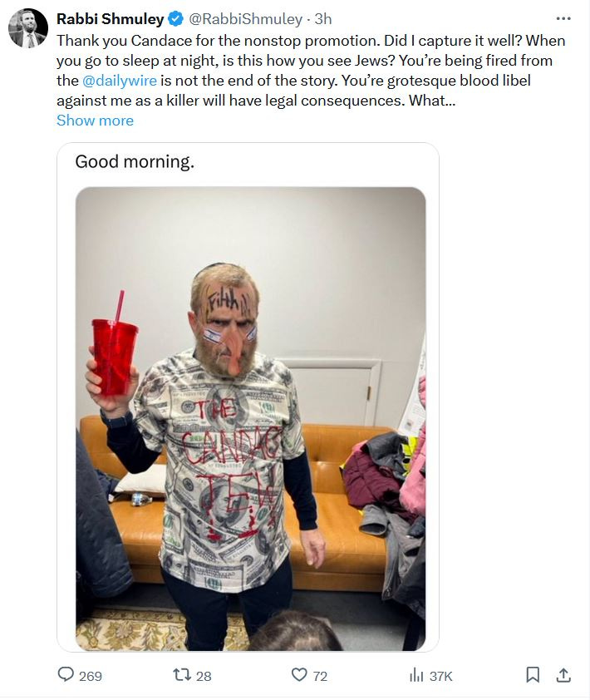
Task: Share the tweet with the upload arrow icon
Action: click(563, 674)
